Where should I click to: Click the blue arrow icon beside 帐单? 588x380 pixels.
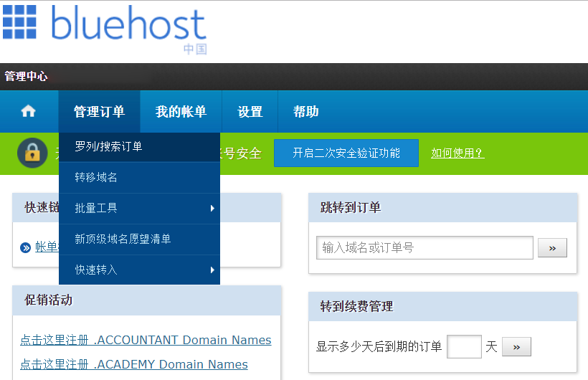tap(26, 247)
